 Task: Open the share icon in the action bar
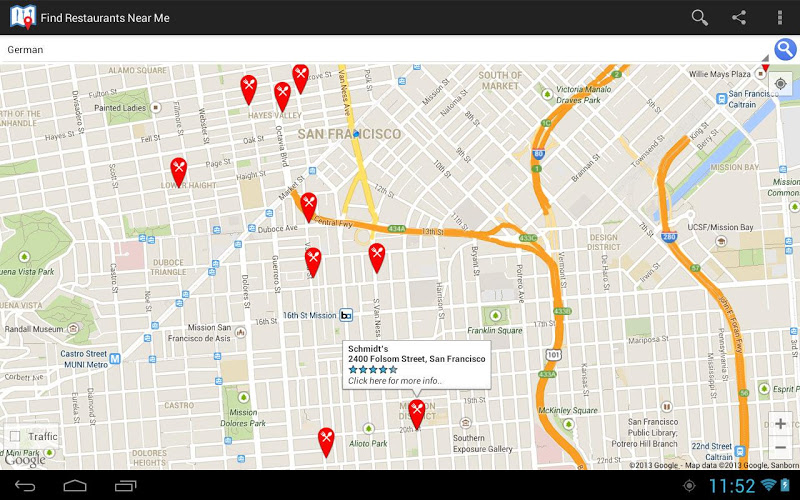coord(739,17)
